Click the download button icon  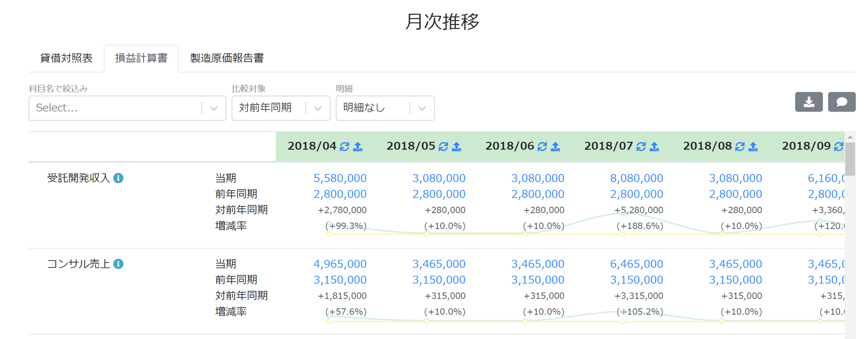pyautogui.click(x=809, y=102)
